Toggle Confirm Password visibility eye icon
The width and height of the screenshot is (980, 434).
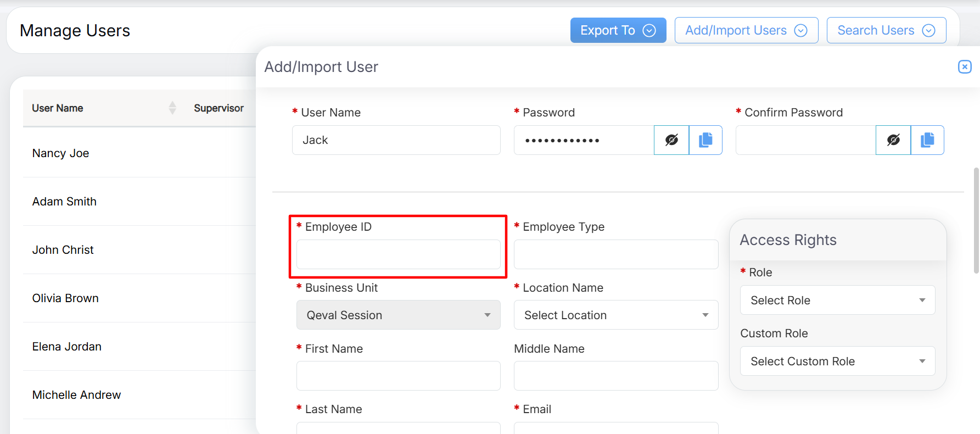click(x=893, y=140)
